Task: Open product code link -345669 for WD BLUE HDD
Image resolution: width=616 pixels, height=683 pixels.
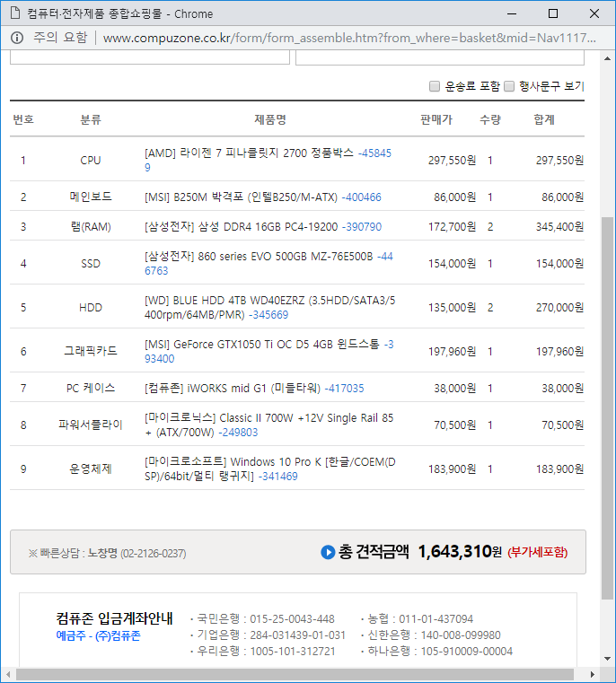Action: click(268, 315)
